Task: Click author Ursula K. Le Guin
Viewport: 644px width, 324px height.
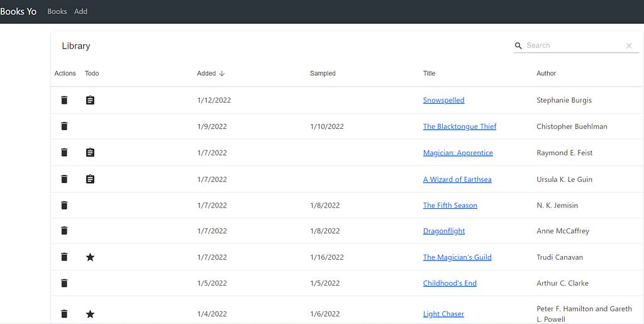Action: (x=564, y=179)
